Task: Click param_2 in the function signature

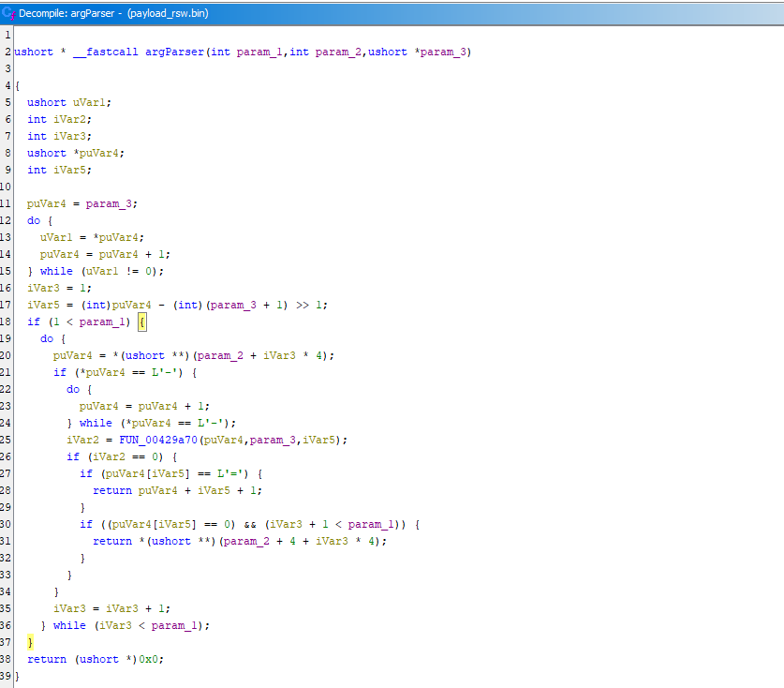Action: point(338,52)
